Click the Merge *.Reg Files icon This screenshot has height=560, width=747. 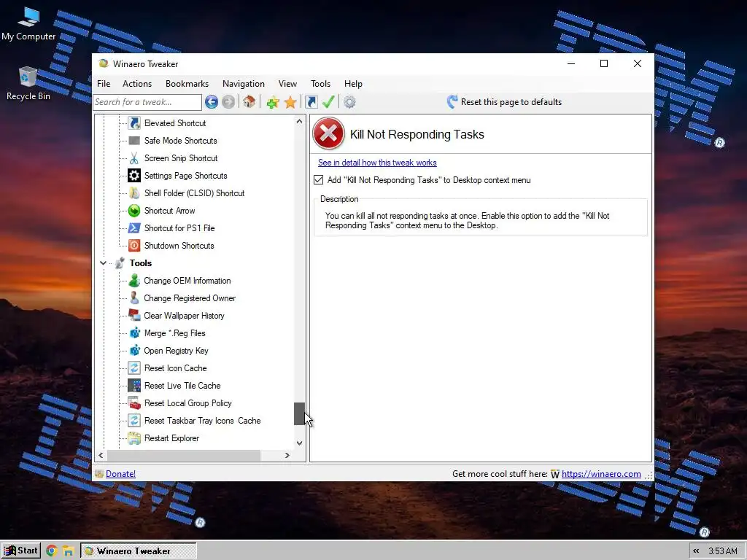134,332
